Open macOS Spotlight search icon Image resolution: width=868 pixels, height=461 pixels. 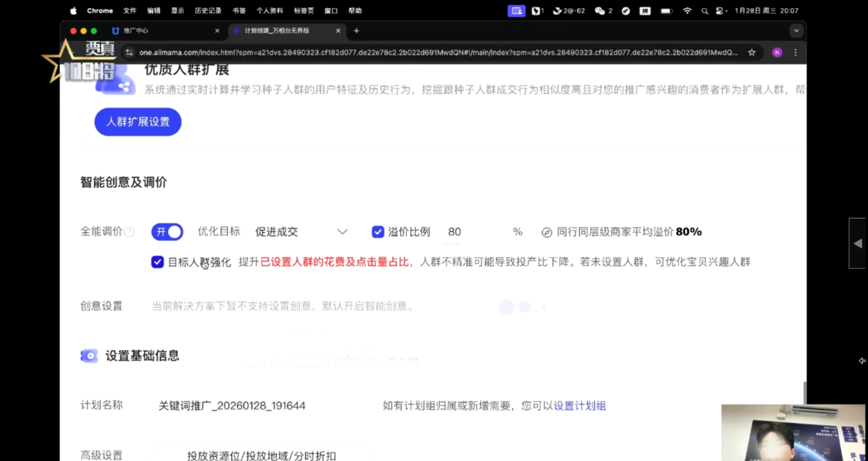point(704,11)
